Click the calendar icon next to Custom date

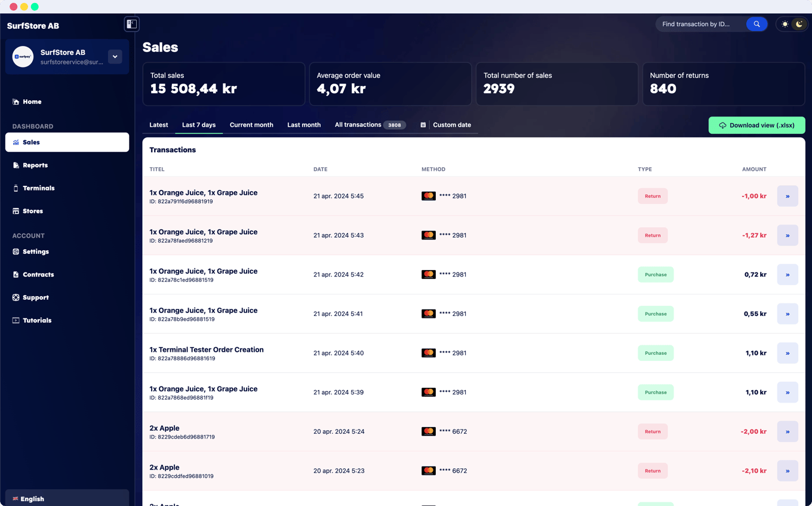point(423,125)
